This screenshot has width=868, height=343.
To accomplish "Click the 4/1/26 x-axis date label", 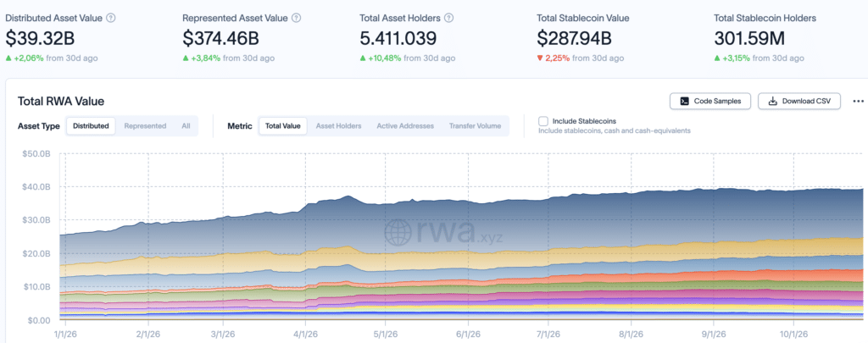I will coord(305,335).
